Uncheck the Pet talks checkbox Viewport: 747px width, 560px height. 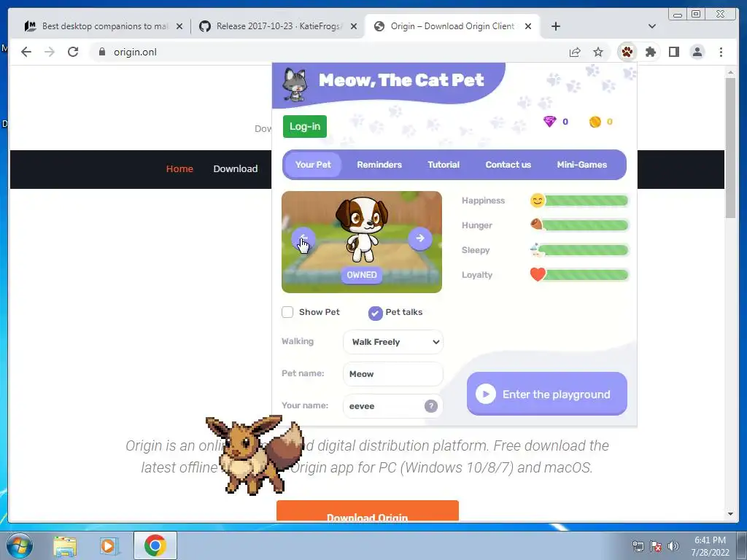(x=375, y=313)
